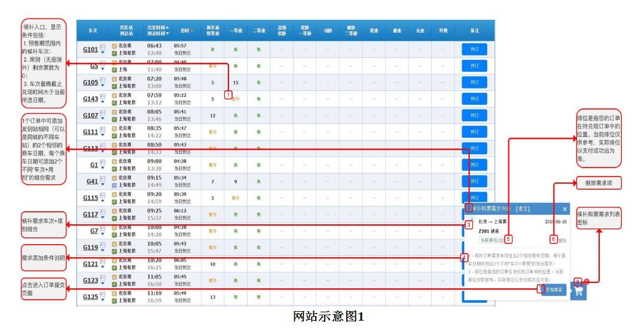
Task: Expand price details arrow under G105
Action: 103,86
